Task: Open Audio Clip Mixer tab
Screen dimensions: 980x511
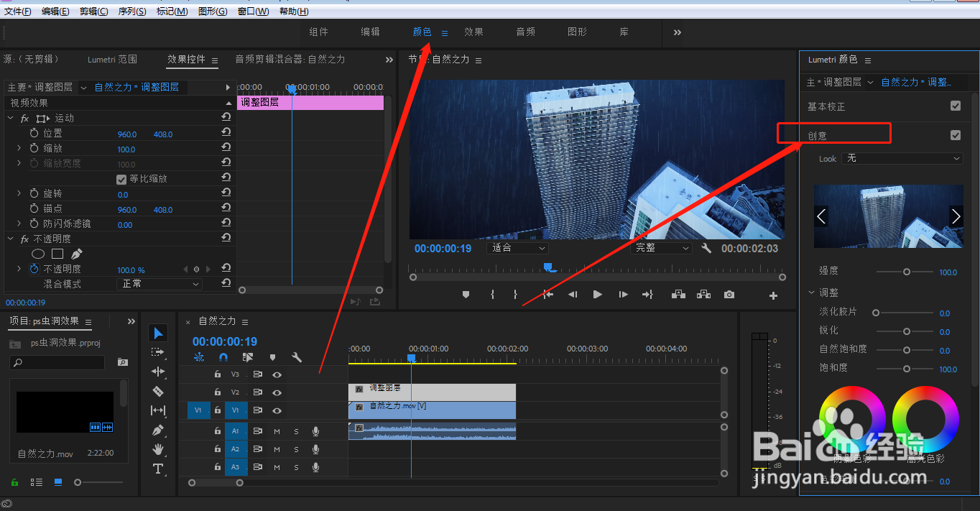Action: (x=290, y=60)
